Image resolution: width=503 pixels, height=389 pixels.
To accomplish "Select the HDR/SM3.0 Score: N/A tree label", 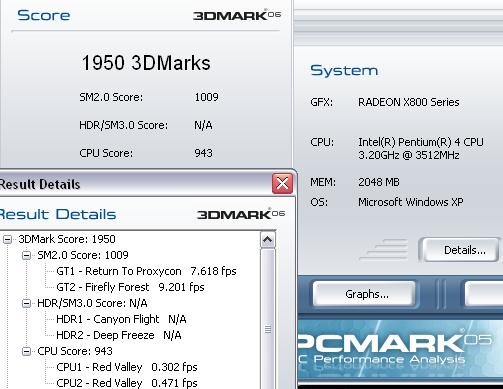I will click(92, 303).
